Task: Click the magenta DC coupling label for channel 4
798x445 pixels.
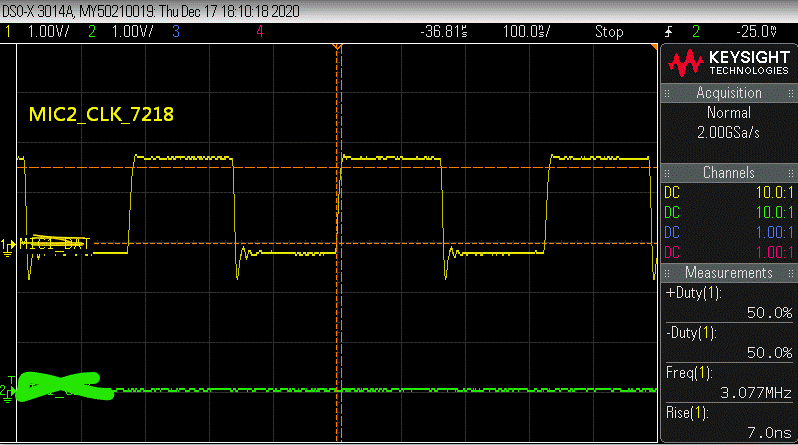Action: (672, 252)
